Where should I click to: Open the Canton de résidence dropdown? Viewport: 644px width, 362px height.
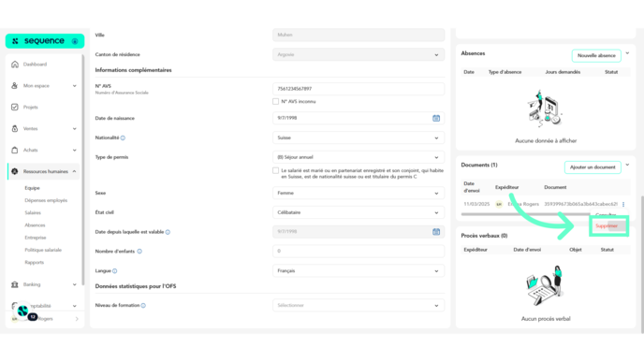pos(359,54)
